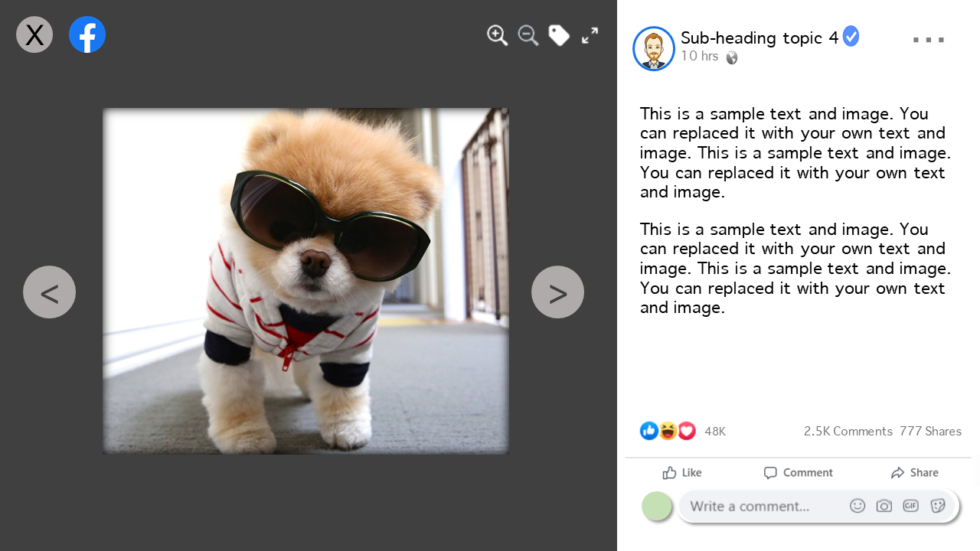Zoom out of the photo

[x=528, y=35]
